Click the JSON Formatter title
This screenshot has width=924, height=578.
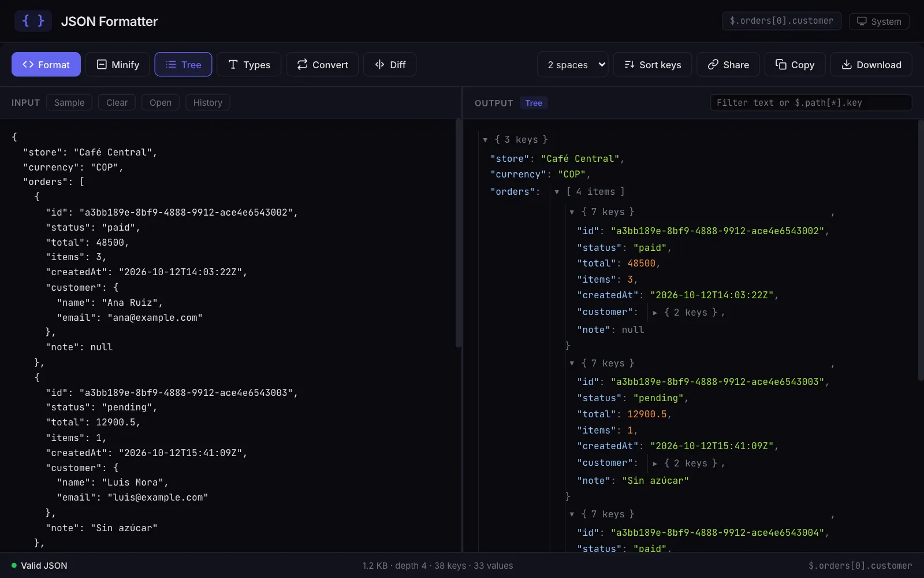pyautogui.click(x=109, y=21)
